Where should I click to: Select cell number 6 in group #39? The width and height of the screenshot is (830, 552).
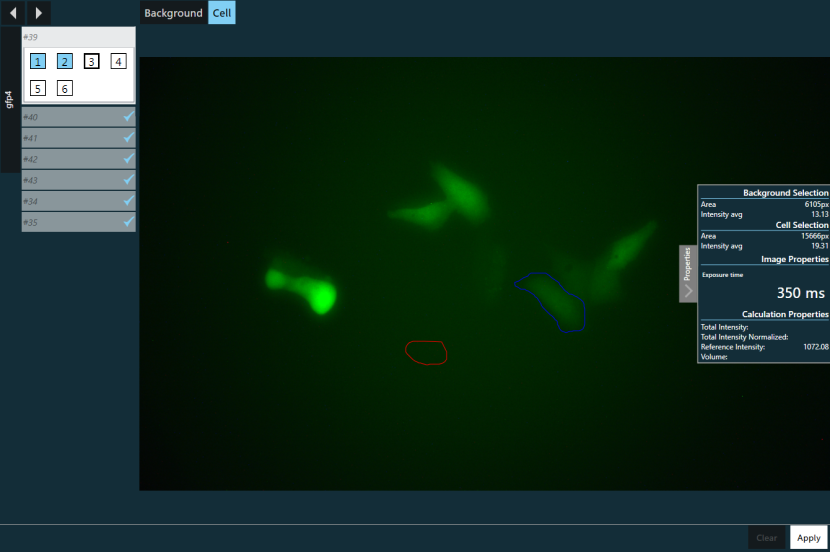[65, 88]
